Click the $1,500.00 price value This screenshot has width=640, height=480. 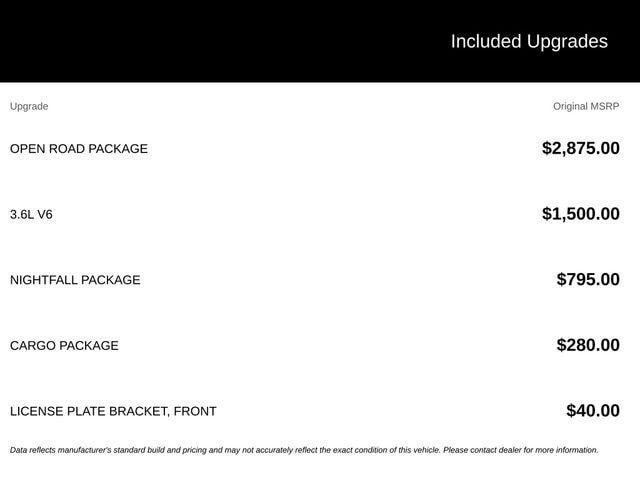(x=581, y=214)
